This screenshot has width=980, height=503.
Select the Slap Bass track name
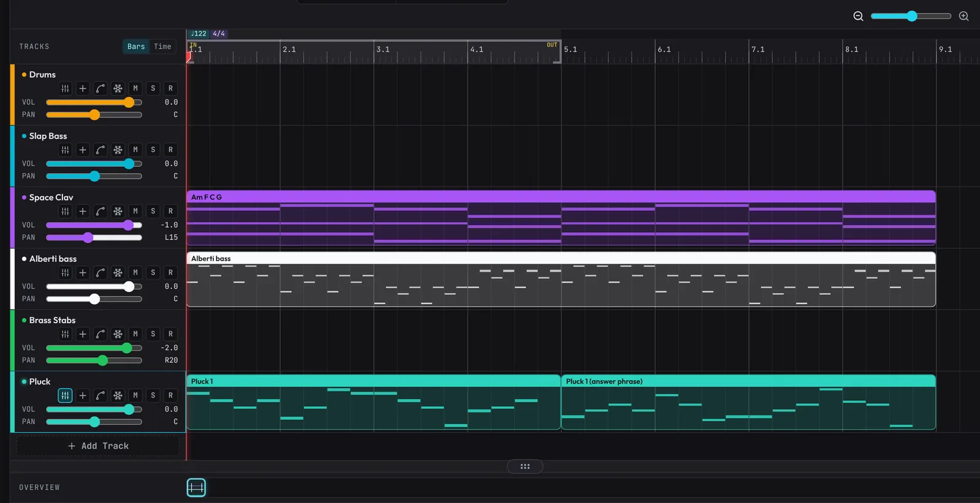[48, 136]
